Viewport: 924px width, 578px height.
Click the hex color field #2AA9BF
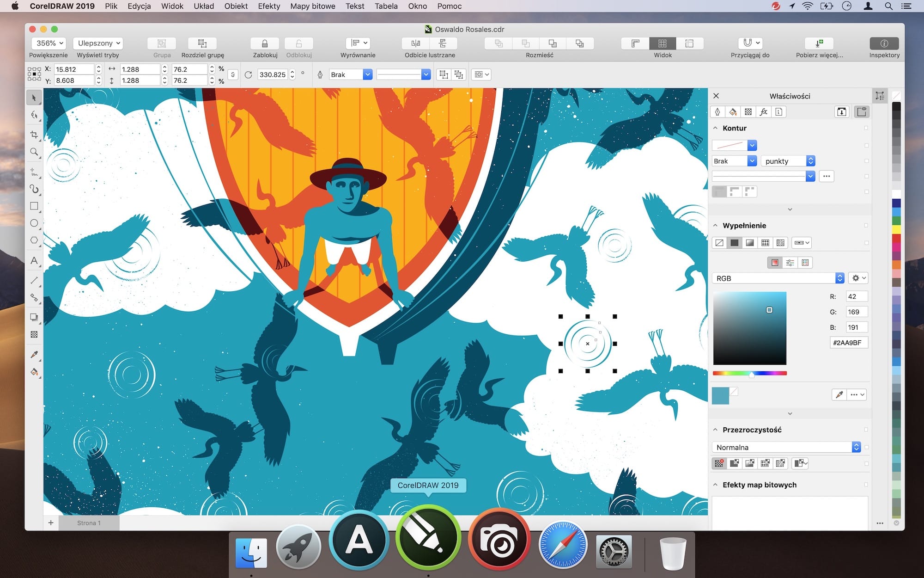tap(849, 343)
